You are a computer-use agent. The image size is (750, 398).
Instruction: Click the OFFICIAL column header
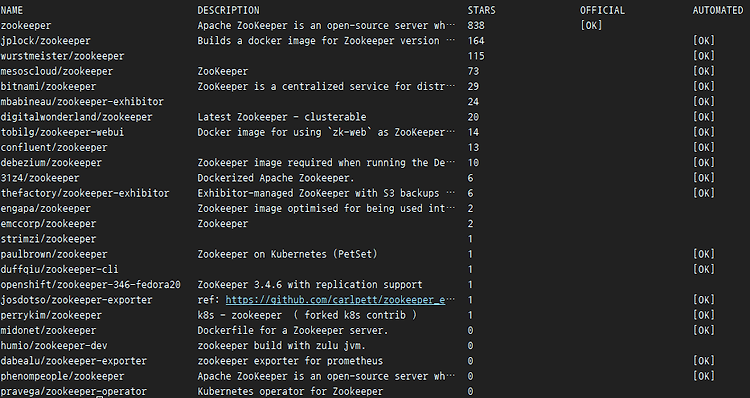(603, 10)
